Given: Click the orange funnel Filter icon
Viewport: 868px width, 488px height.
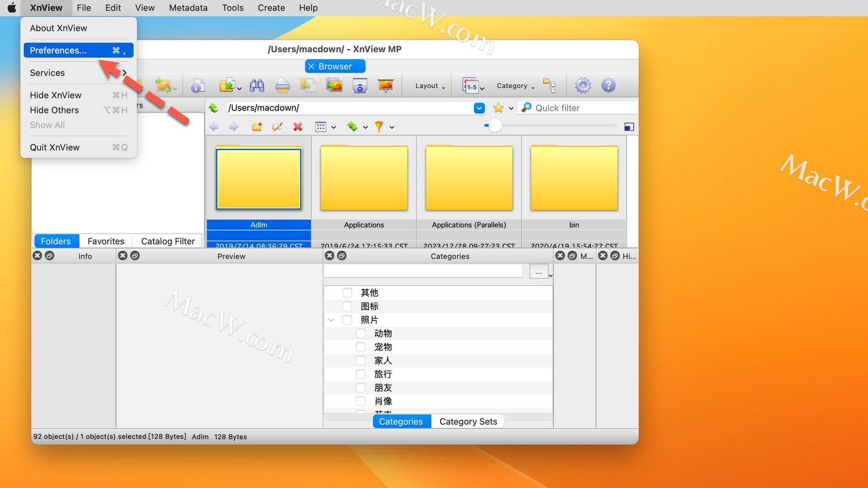Looking at the screenshot, I should tap(379, 127).
